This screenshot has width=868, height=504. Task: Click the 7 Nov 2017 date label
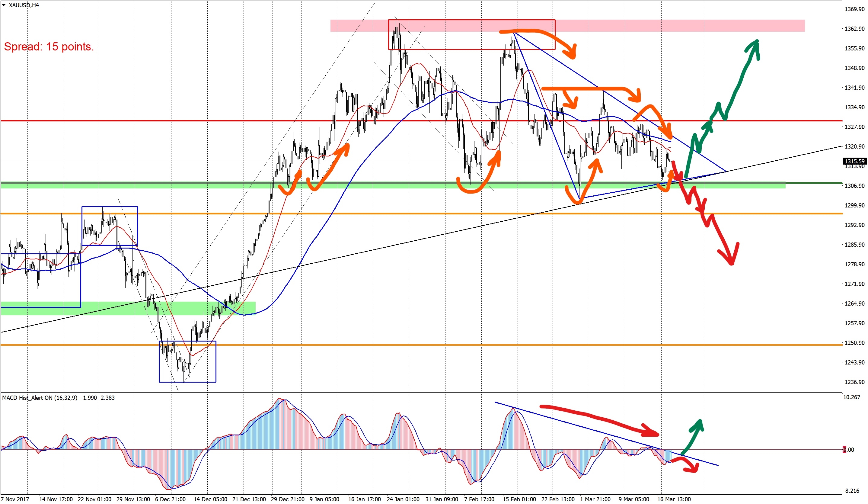15,499
